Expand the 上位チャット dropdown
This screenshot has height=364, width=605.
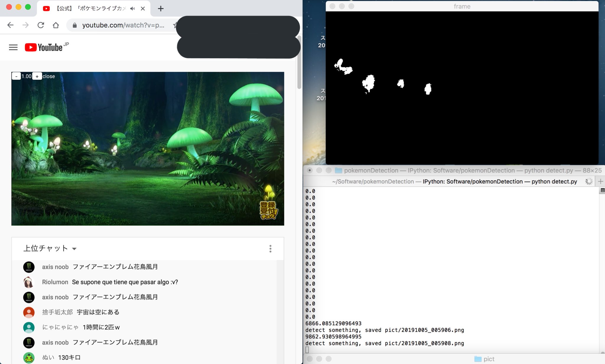point(50,248)
